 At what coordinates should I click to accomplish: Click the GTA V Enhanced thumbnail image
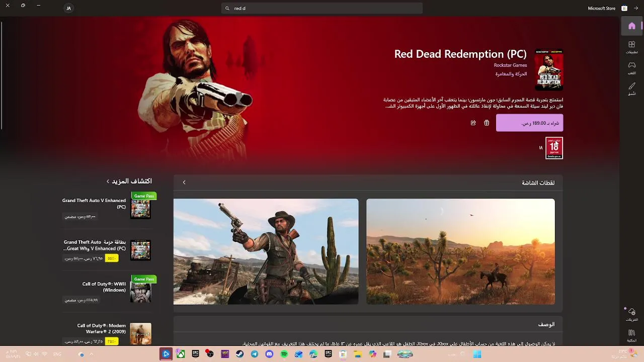[140, 209]
